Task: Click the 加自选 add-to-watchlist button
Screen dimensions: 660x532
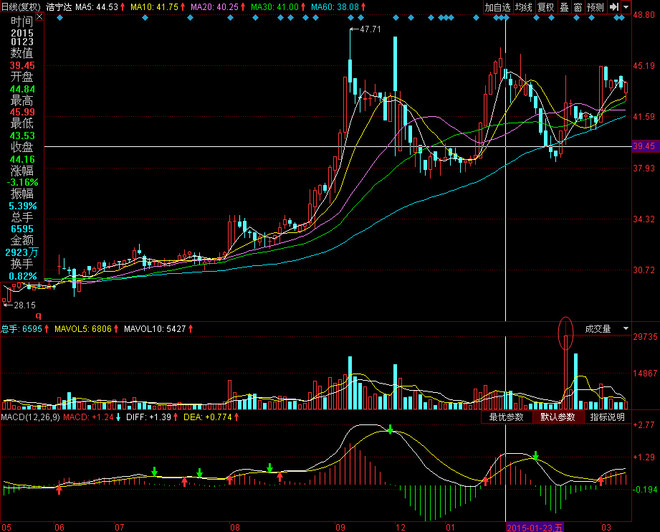Action: [x=498, y=7]
